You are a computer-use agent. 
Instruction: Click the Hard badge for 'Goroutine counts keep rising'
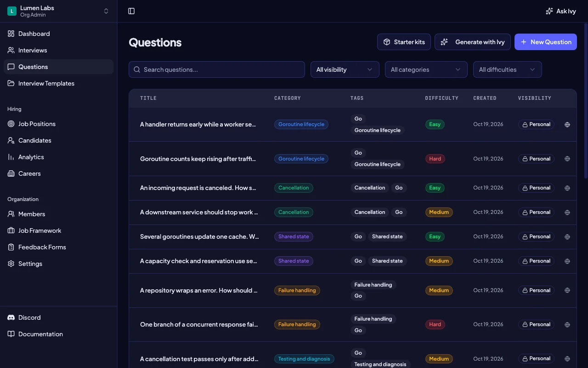pos(435,159)
